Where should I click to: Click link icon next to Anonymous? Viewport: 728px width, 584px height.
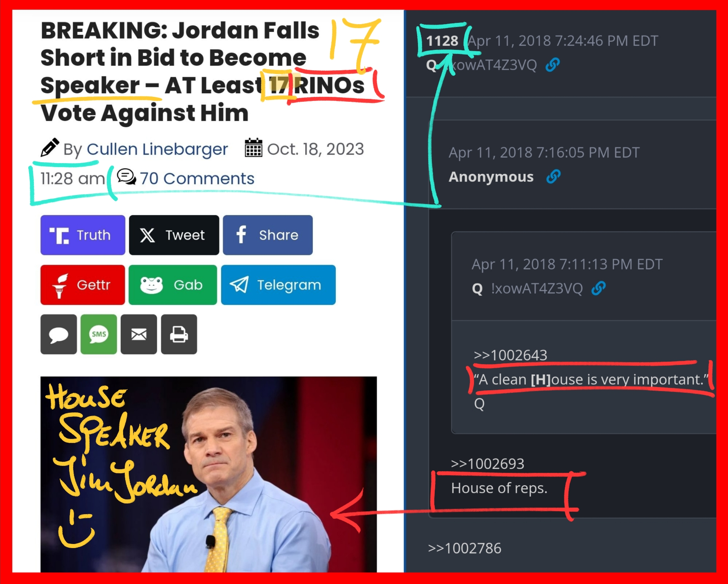(x=553, y=177)
